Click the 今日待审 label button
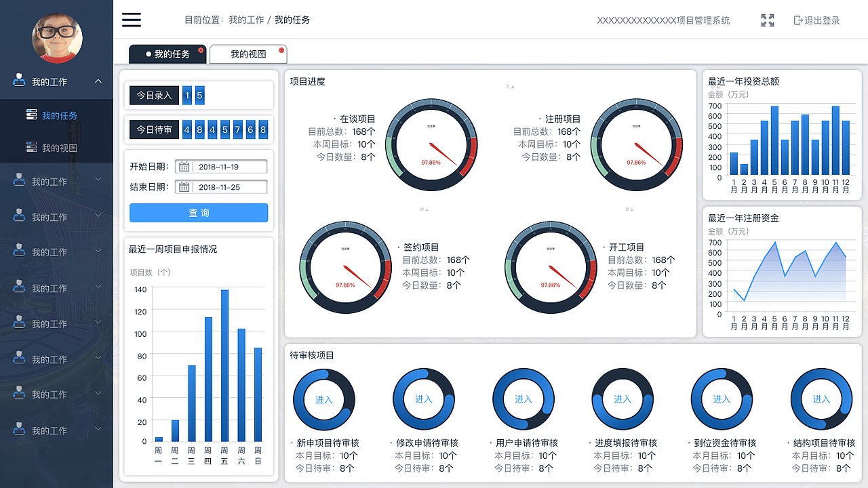 point(155,129)
